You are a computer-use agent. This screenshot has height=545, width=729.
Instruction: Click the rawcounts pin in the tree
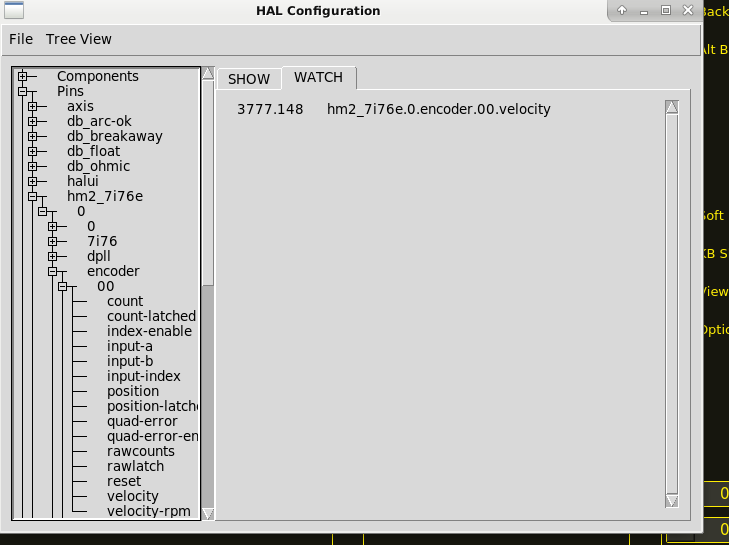140,451
